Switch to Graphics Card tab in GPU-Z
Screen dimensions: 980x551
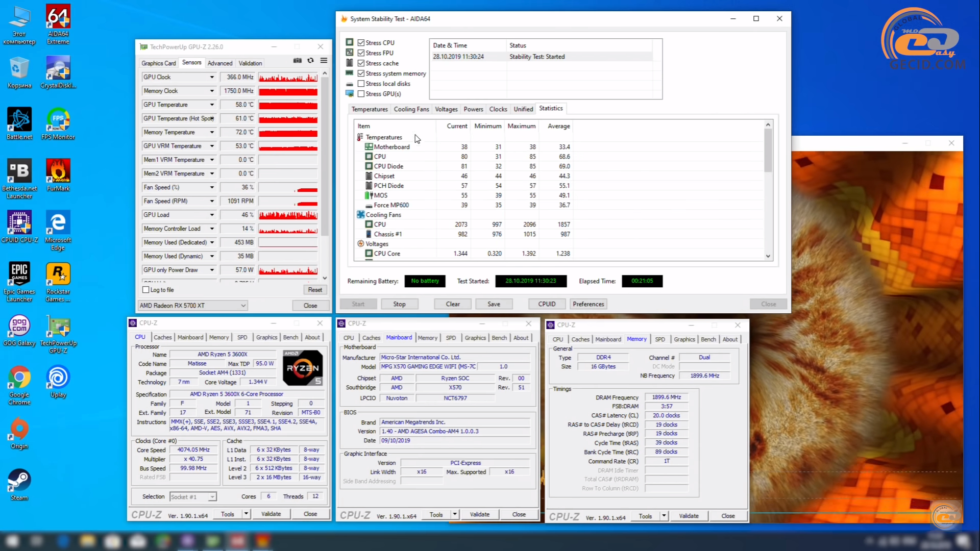pos(158,63)
